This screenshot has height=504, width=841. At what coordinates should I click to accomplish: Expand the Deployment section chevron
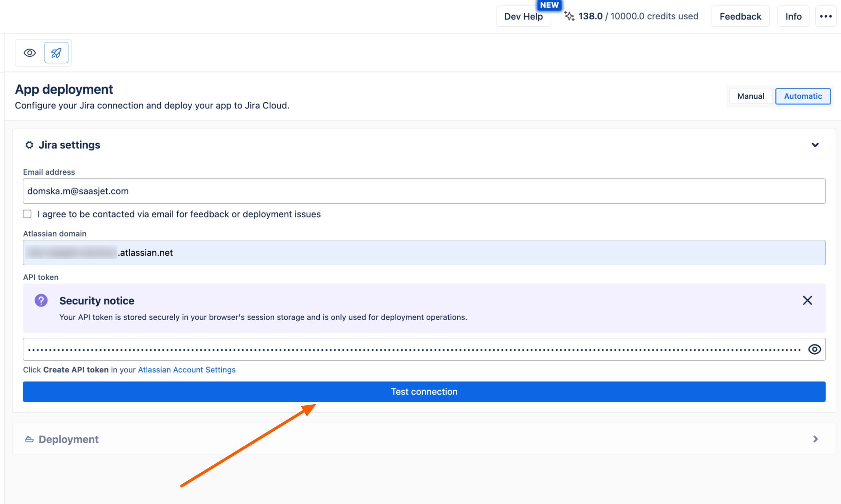815,439
